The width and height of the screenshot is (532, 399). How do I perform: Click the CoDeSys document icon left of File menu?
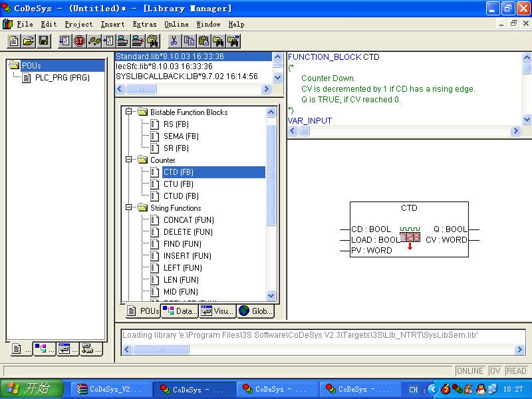coord(7,24)
